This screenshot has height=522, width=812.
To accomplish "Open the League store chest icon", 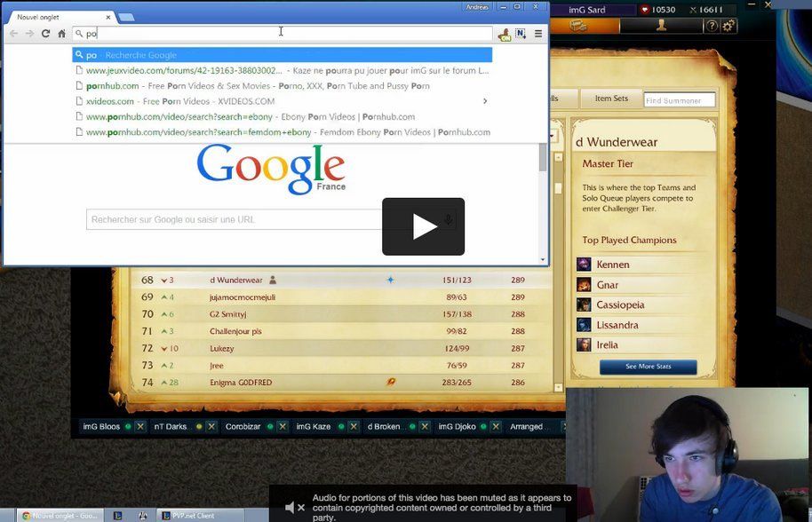I will coord(578,26).
